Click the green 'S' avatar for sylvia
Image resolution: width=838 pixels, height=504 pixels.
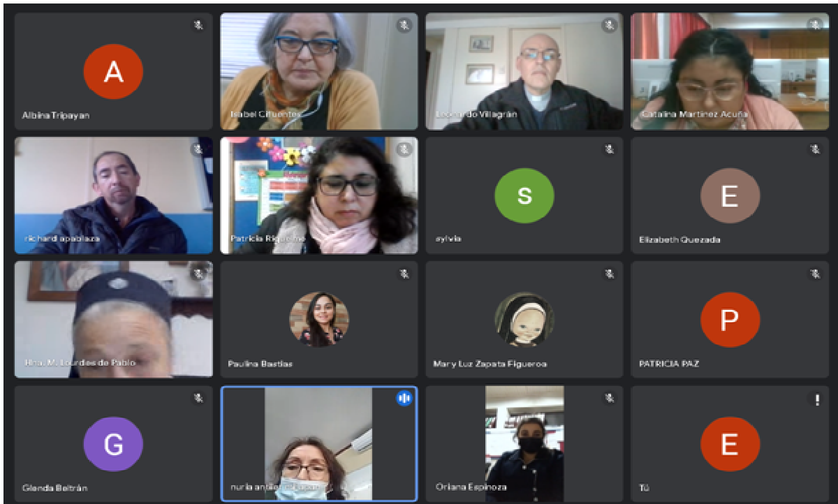pos(524,196)
